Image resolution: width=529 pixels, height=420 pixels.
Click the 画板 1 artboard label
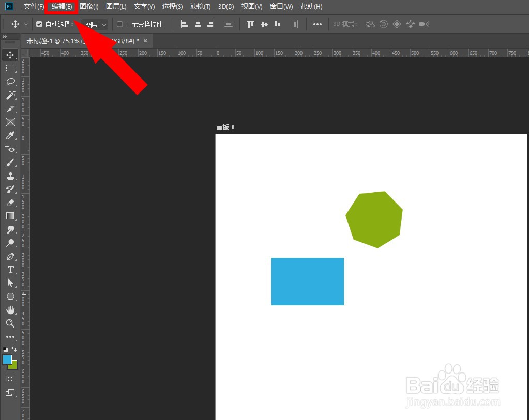pos(225,127)
